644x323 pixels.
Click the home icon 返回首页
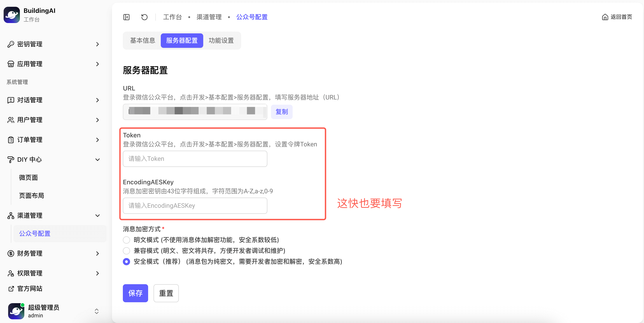605,17
